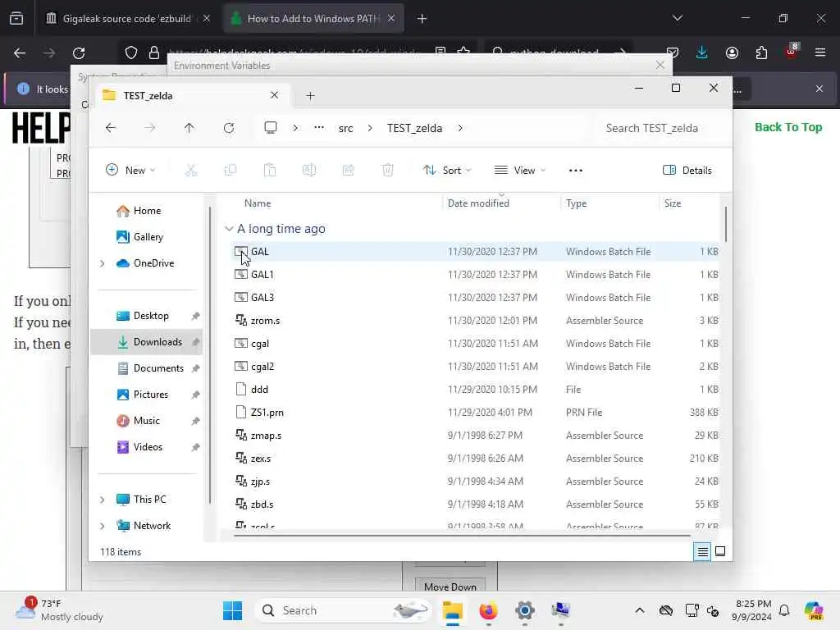Select the cgal batch file

click(x=476, y=344)
